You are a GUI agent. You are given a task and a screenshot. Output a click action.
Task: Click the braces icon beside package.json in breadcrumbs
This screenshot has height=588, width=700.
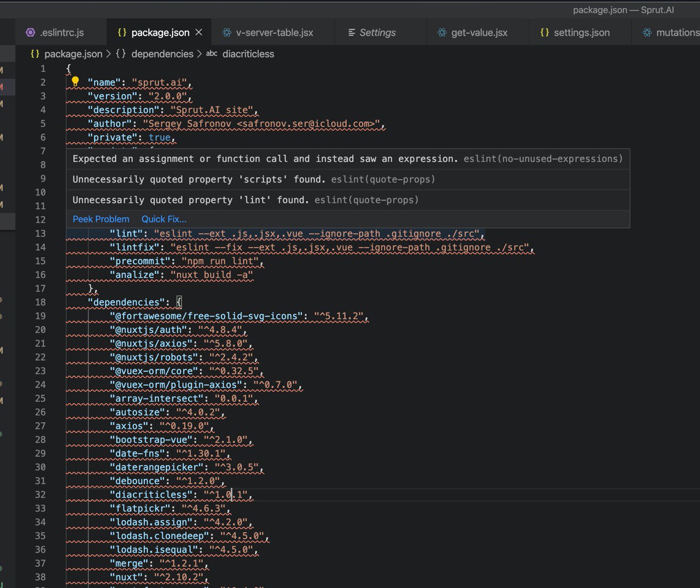pos(35,54)
